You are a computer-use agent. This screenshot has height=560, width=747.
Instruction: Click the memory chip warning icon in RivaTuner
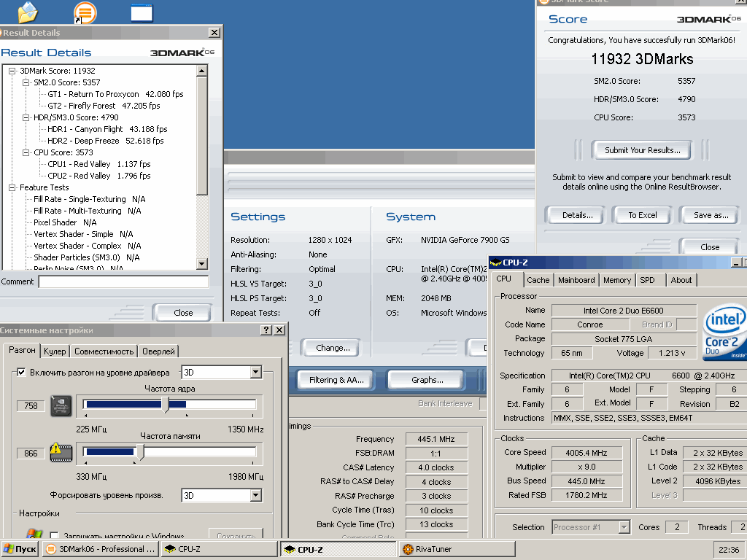click(x=61, y=453)
